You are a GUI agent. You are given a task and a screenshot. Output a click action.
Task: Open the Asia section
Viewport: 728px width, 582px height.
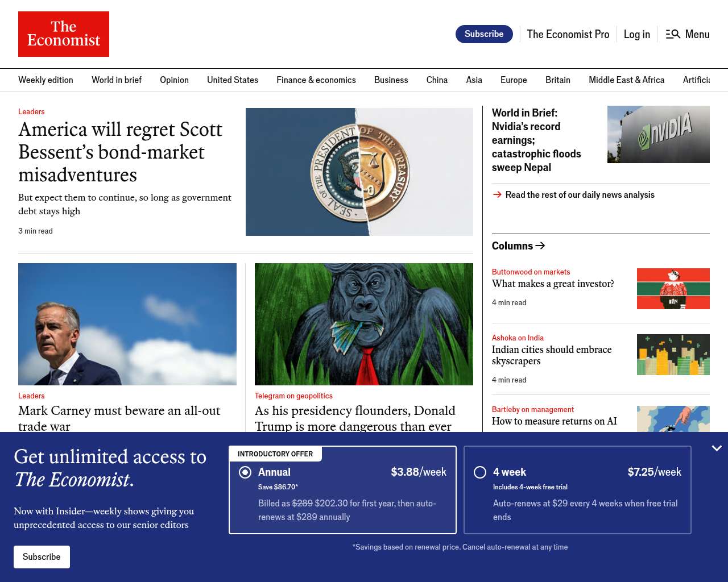(x=474, y=80)
